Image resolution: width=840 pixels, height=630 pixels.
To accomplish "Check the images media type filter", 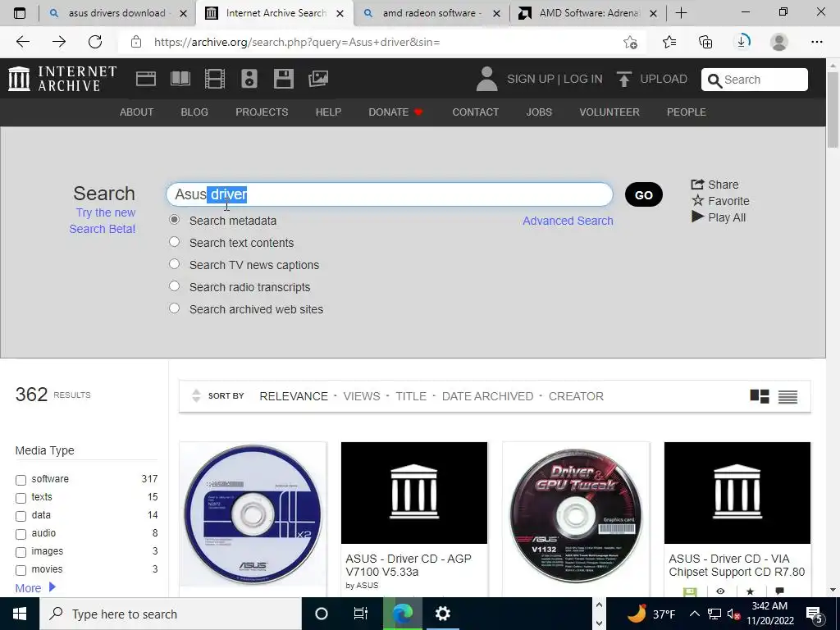I will point(21,552).
